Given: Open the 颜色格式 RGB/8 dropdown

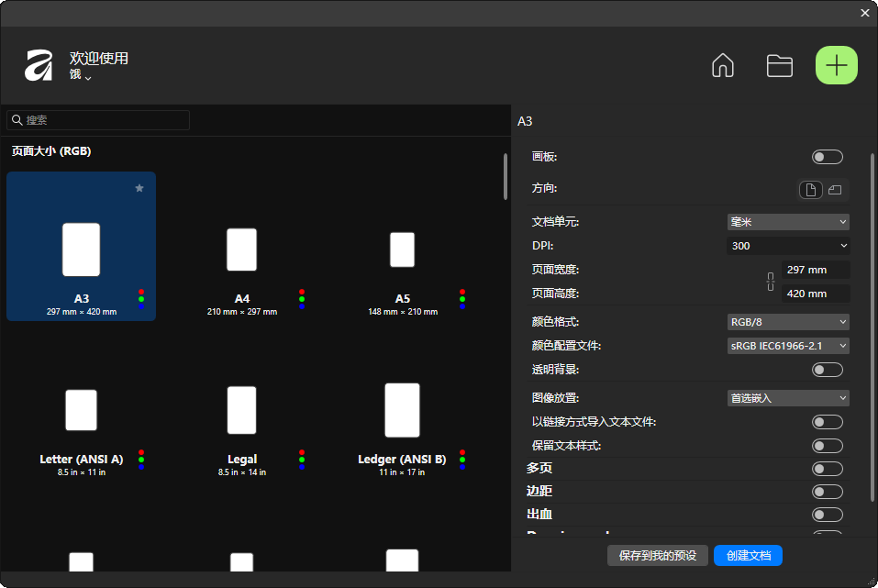Looking at the screenshot, I should coord(788,322).
